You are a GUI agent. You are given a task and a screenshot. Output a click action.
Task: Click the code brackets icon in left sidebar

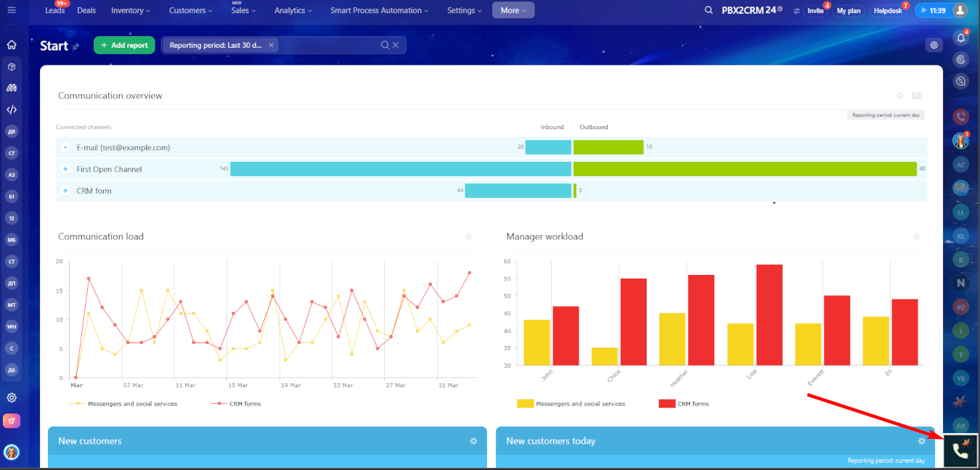pyautogui.click(x=12, y=110)
